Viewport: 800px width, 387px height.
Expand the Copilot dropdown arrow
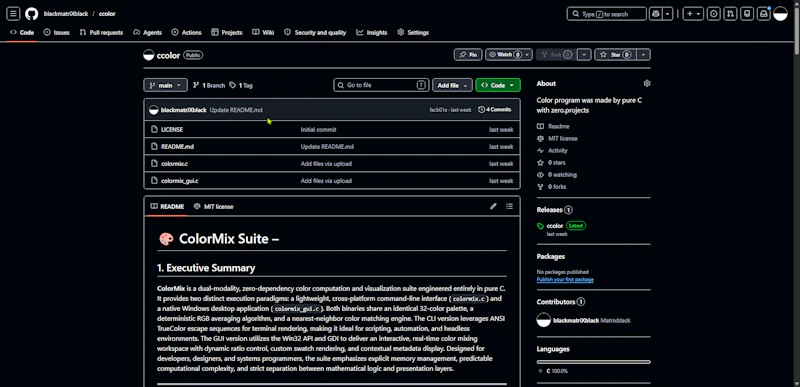(x=668, y=14)
